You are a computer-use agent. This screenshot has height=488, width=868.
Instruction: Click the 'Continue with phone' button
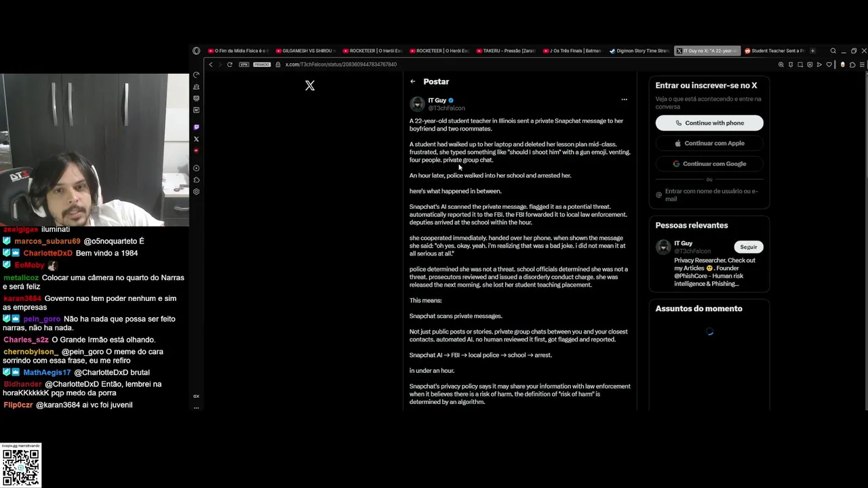tap(709, 123)
